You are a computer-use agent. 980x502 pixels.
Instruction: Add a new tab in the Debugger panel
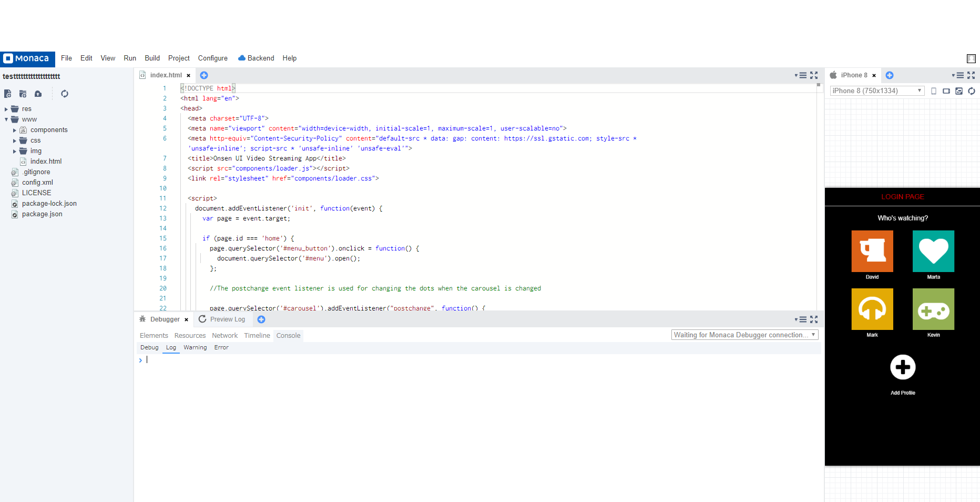[x=261, y=319]
